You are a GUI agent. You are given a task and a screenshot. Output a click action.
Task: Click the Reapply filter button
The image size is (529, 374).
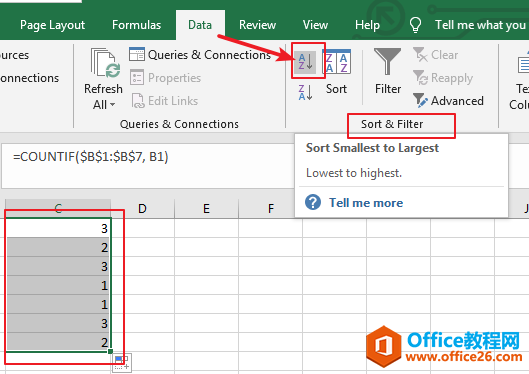coord(443,78)
